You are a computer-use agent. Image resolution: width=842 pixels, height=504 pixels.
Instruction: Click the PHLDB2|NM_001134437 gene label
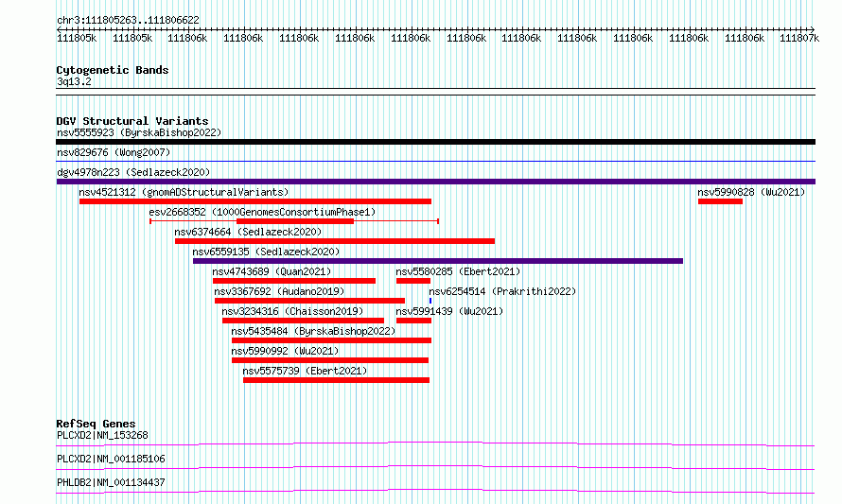pos(111,482)
